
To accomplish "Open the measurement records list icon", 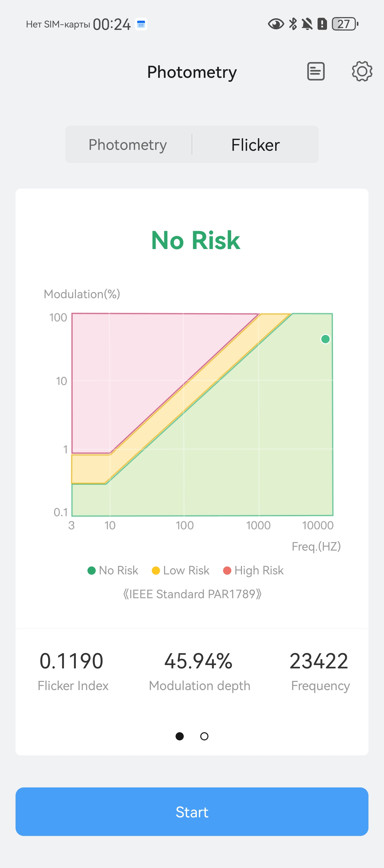I will (316, 71).
